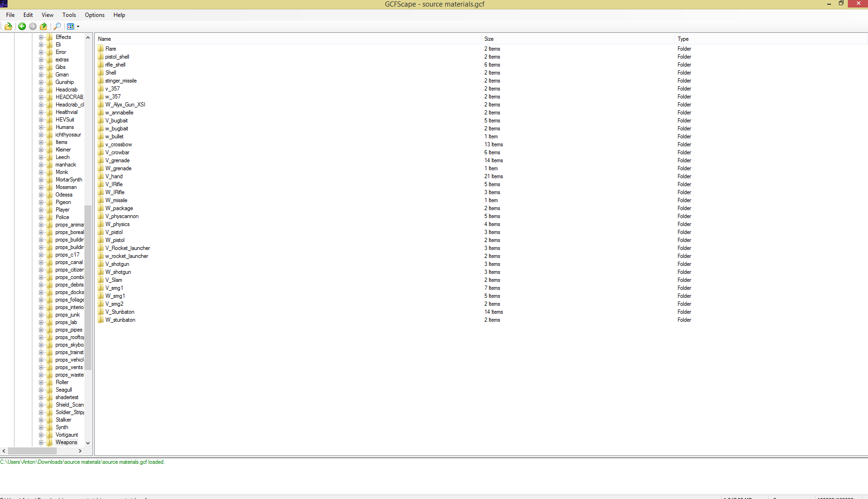Expand the HEVSuit tree node
The image size is (868, 499).
click(x=41, y=120)
